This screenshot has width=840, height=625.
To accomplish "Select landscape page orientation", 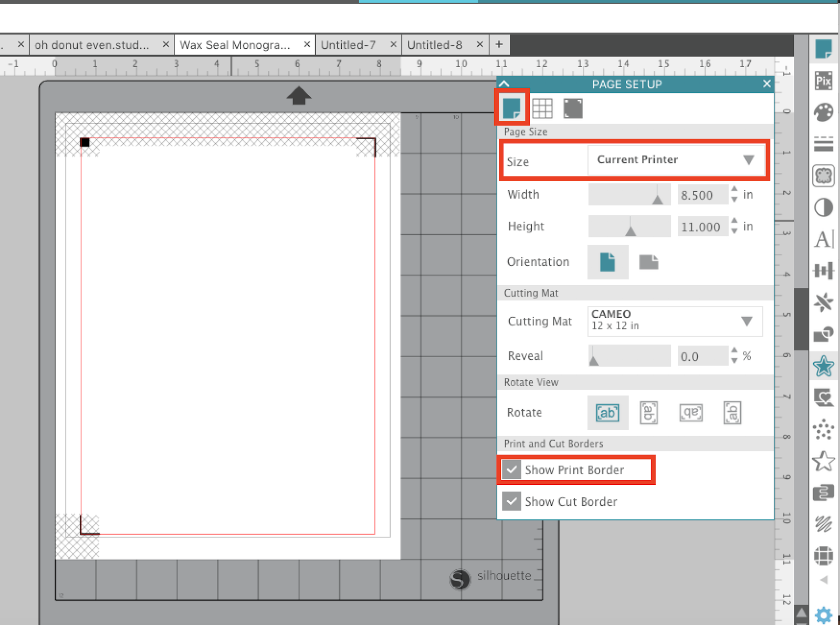I will click(x=648, y=262).
